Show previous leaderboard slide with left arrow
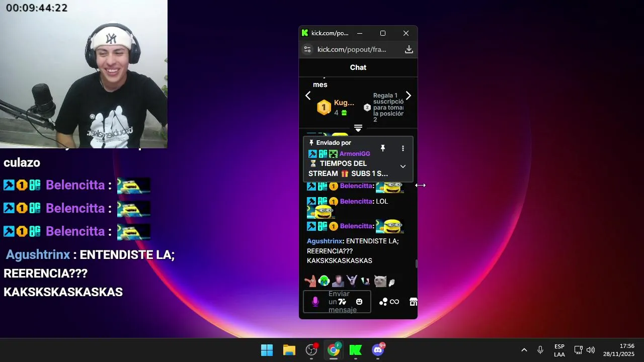This screenshot has width=644, height=362. pos(308,96)
